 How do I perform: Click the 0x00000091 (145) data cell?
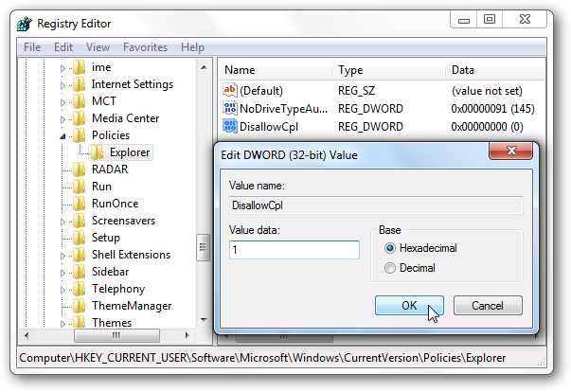pos(492,109)
